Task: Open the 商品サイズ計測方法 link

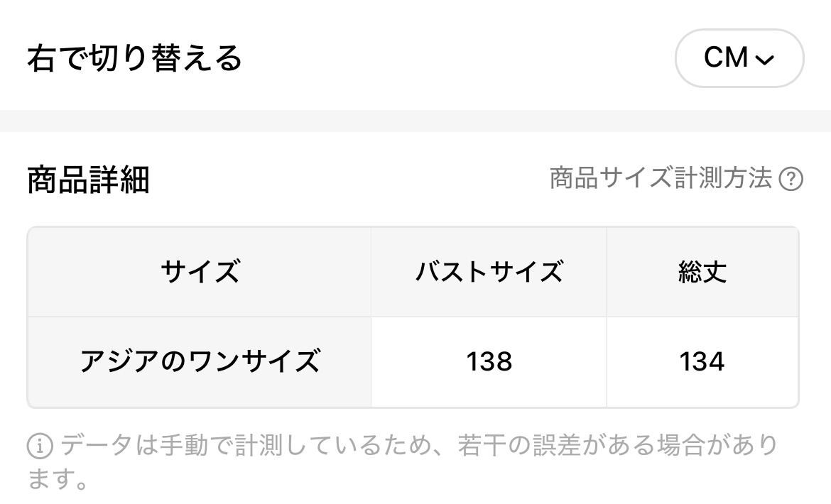Action: [x=661, y=178]
